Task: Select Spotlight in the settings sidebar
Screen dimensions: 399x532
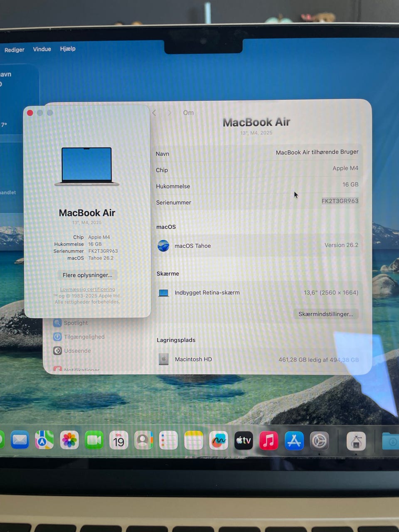Action: point(76,323)
